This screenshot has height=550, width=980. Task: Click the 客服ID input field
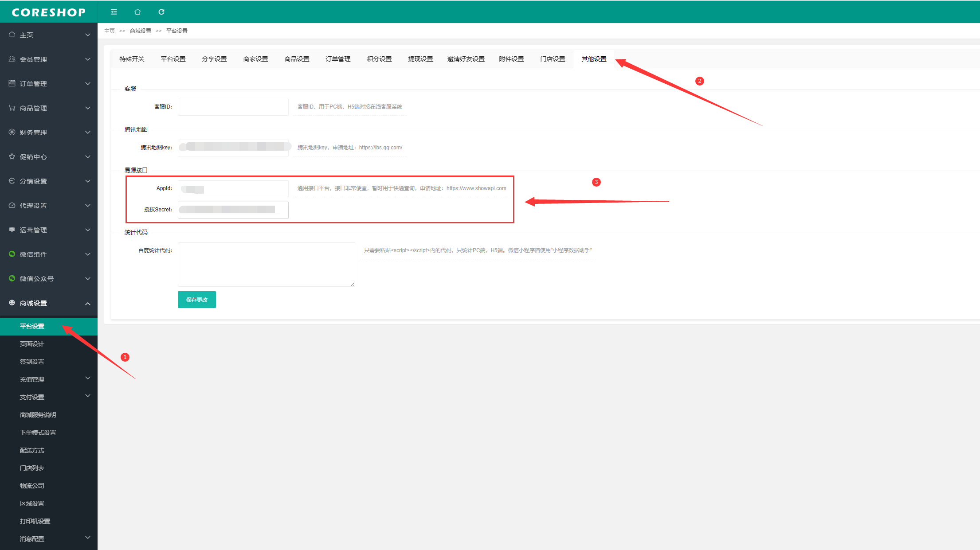233,107
